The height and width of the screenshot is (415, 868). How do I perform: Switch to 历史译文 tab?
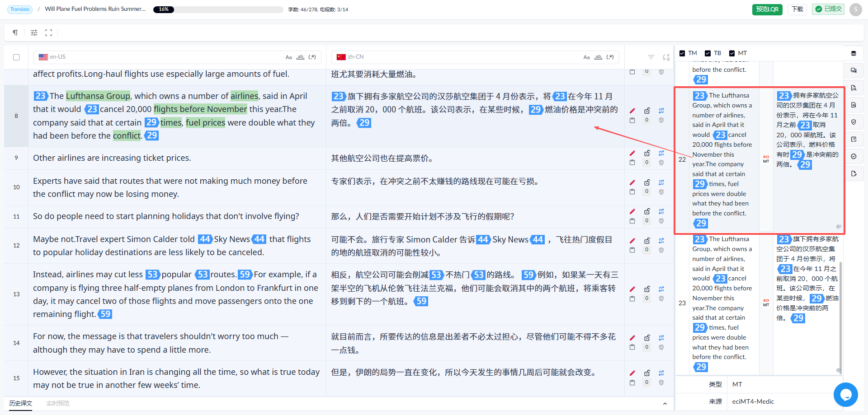click(21, 403)
